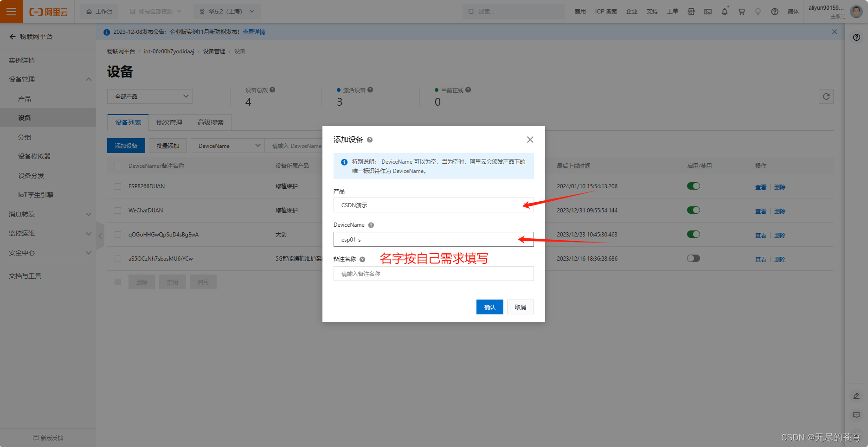868x447 pixels.
Task: Open the shopping cart icon
Action: tap(741, 12)
